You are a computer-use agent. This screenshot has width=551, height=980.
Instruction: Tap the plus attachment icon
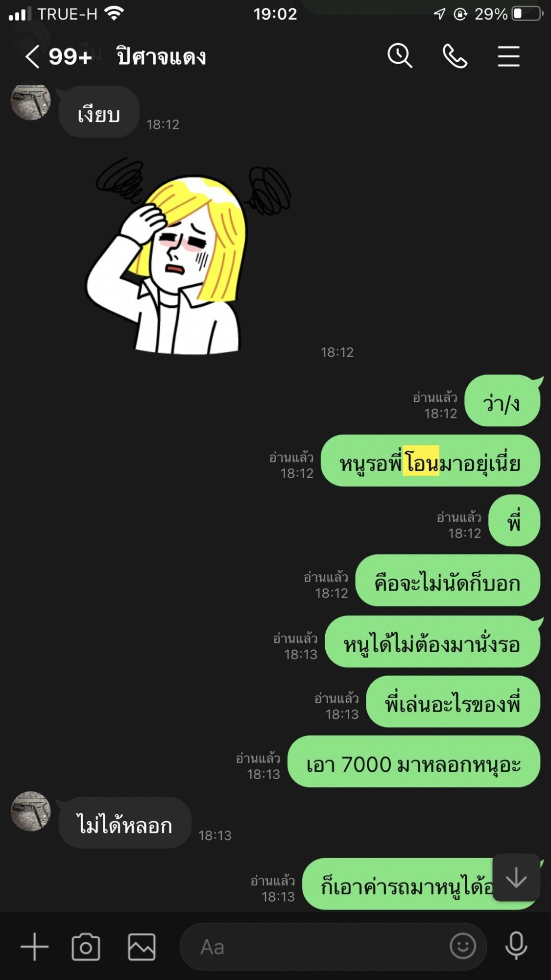(34, 946)
